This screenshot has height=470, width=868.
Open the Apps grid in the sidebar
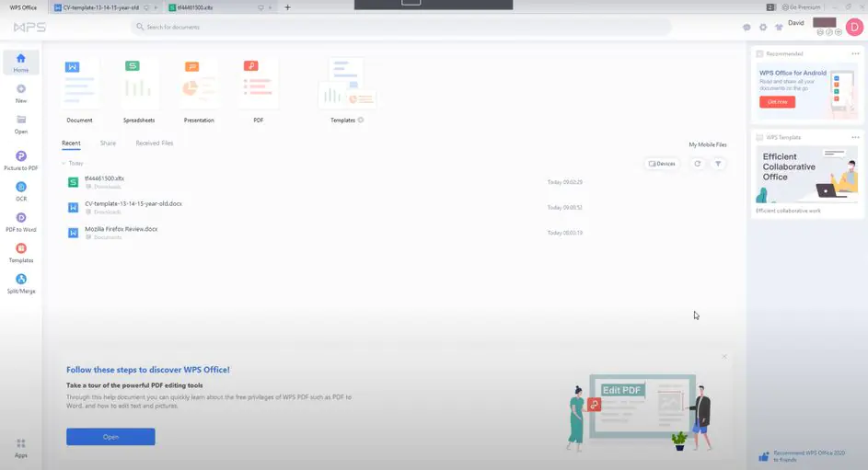(21, 447)
